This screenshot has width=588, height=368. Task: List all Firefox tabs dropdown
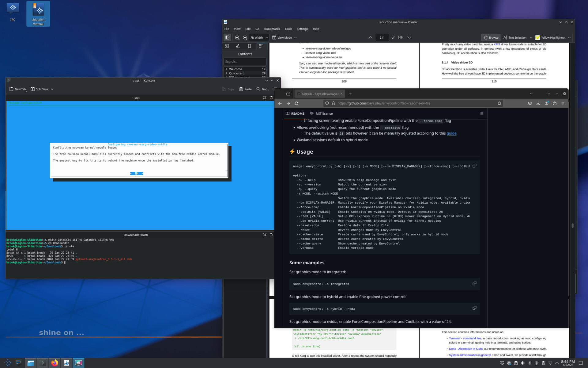tap(531, 94)
